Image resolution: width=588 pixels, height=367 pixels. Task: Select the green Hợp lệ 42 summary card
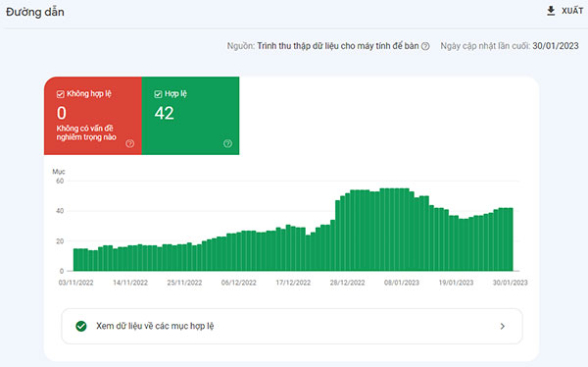[x=190, y=116]
